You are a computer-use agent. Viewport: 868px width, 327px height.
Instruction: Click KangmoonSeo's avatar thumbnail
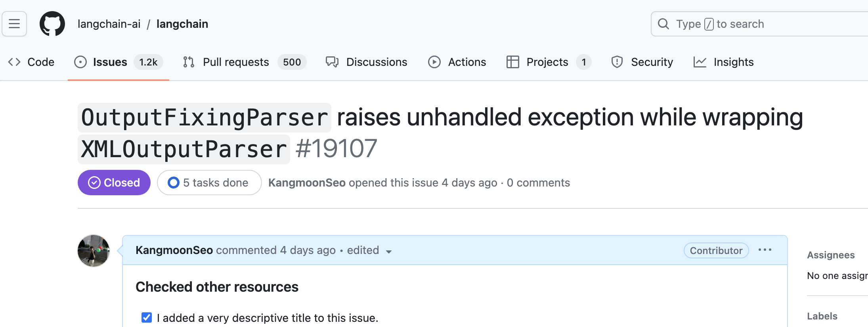93,251
